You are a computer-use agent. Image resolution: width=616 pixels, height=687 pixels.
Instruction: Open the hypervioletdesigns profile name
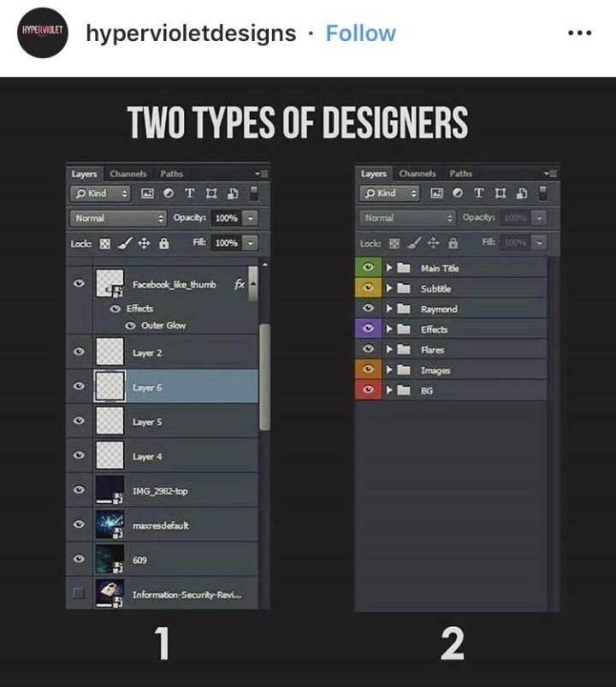click(x=191, y=33)
